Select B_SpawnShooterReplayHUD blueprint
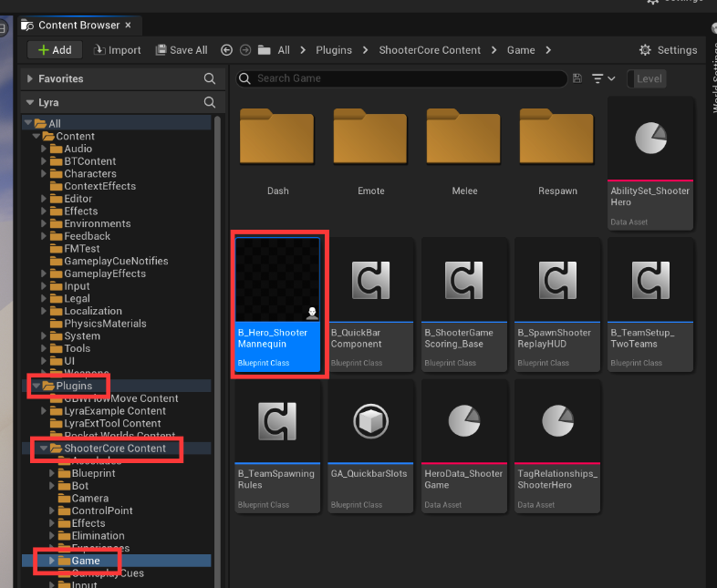Image resolution: width=717 pixels, height=588 pixels. pyautogui.click(x=557, y=304)
